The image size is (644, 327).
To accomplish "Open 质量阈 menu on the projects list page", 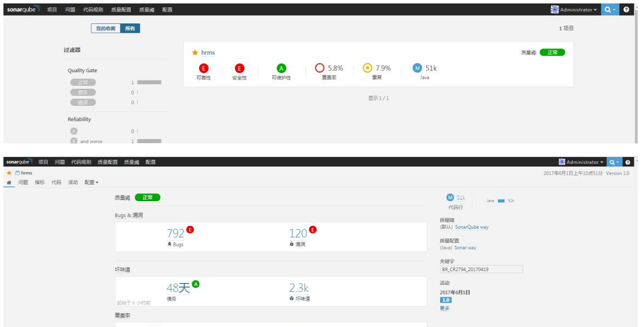I will tap(147, 10).
